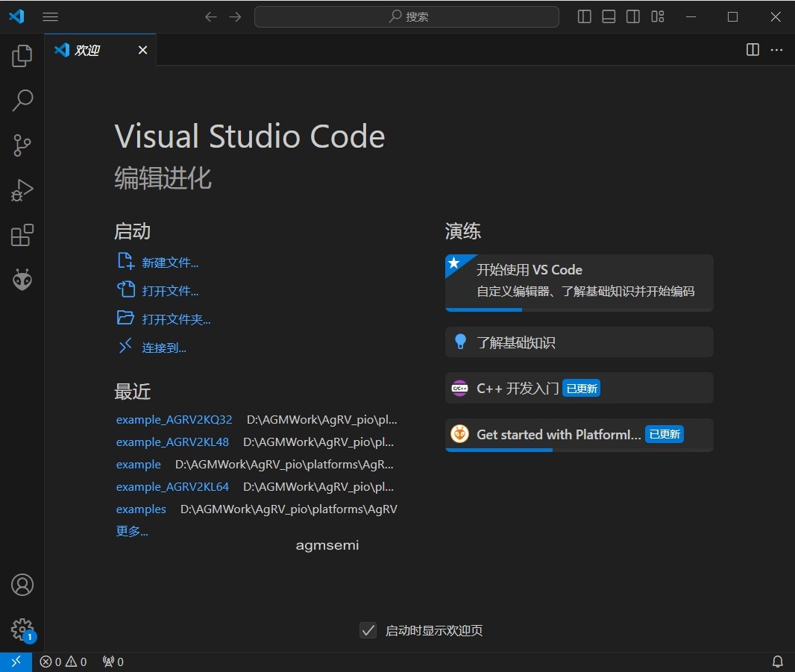The height and width of the screenshot is (672, 795).
Task: Click VS Code logo in title bar
Action: click(x=16, y=16)
